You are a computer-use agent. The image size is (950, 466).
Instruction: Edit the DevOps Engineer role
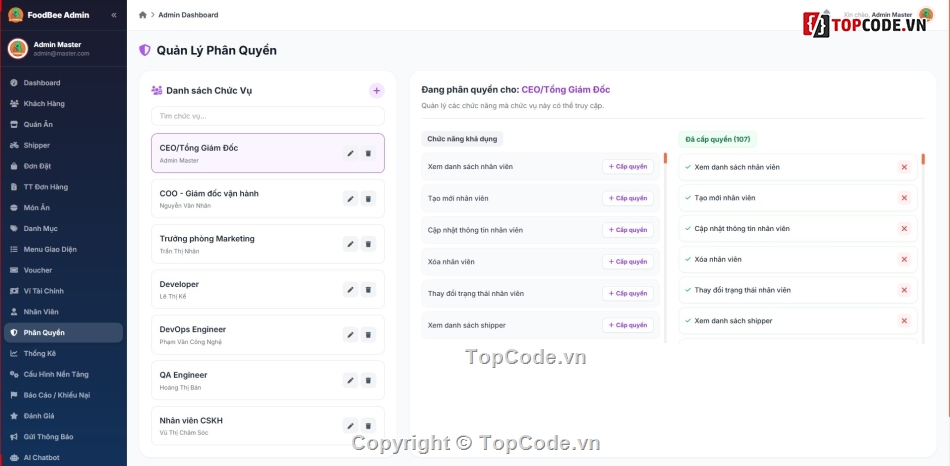pos(350,335)
